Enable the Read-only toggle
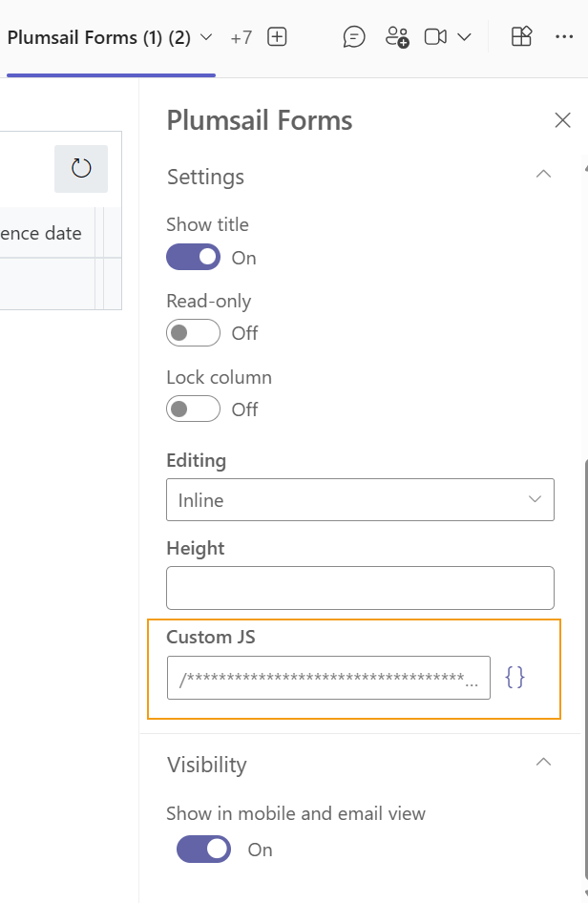This screenshot has height=903, width=588. pyautogui.click(x=193, y=333)
